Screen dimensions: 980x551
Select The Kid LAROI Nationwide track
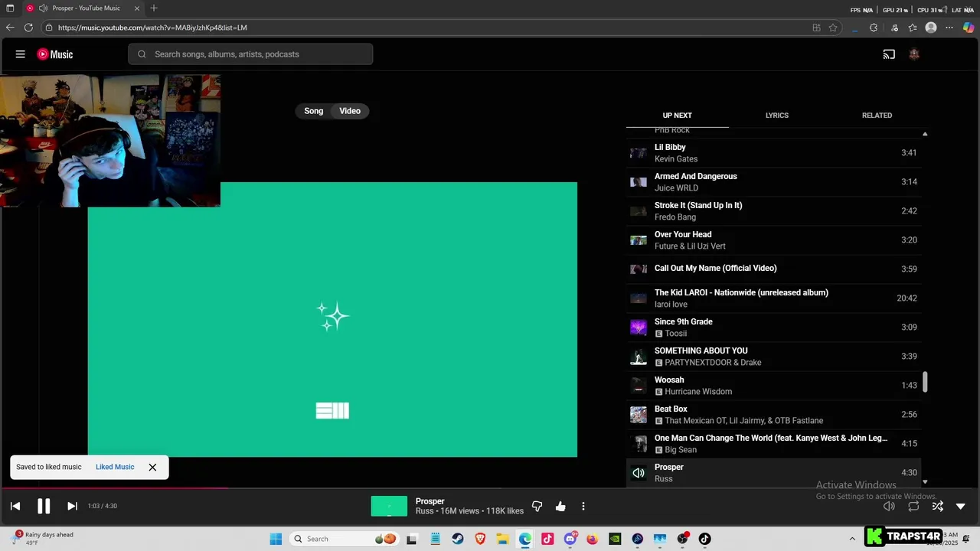773,298
